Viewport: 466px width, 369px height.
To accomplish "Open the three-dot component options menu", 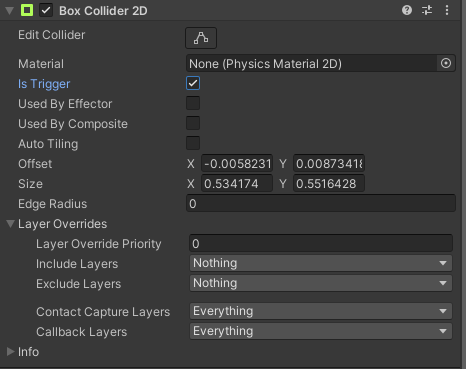I will click(x=447, y=10).
